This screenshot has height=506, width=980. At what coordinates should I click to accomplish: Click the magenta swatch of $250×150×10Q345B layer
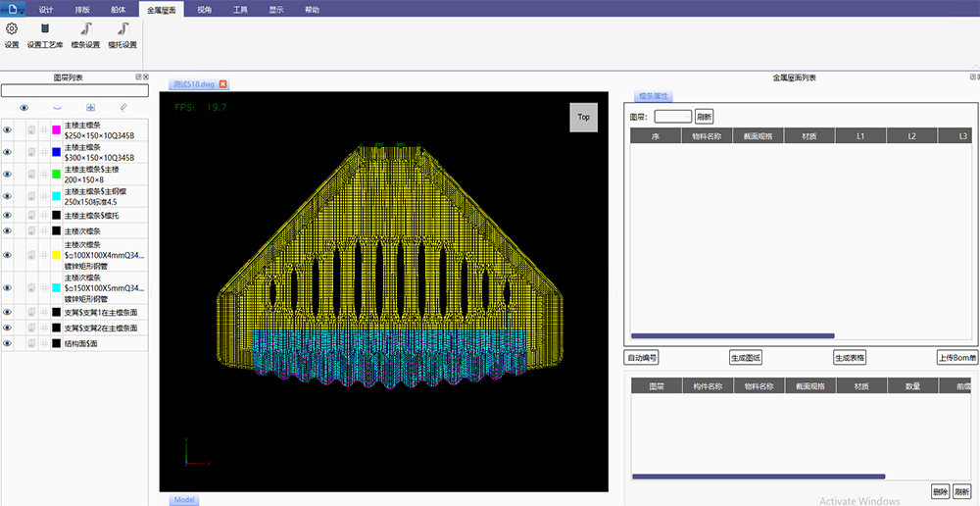56,130
